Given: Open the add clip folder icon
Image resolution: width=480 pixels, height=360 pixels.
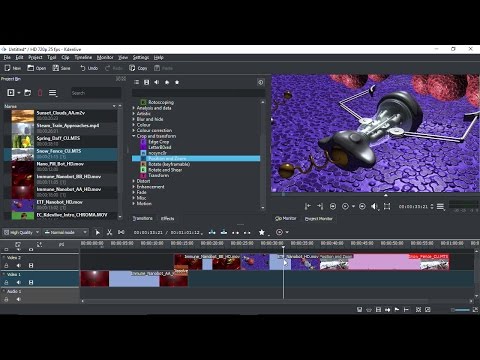Looking at the screenshot, I should (28, 93).
